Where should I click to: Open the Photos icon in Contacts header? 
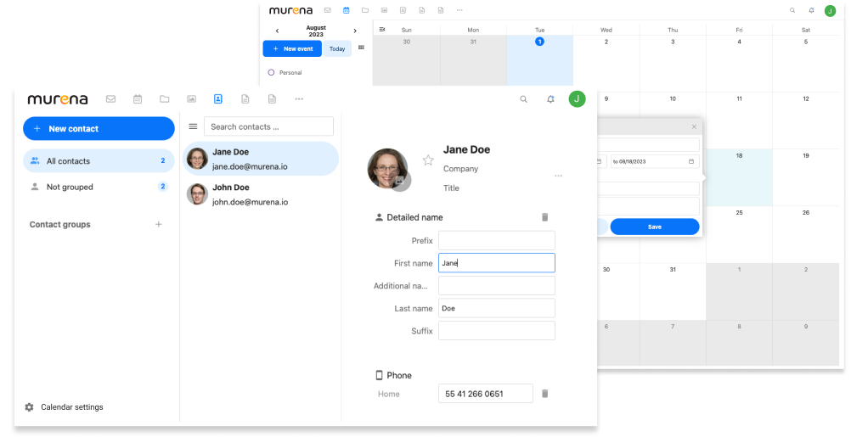pyautogui.click(x=191, y=99)
